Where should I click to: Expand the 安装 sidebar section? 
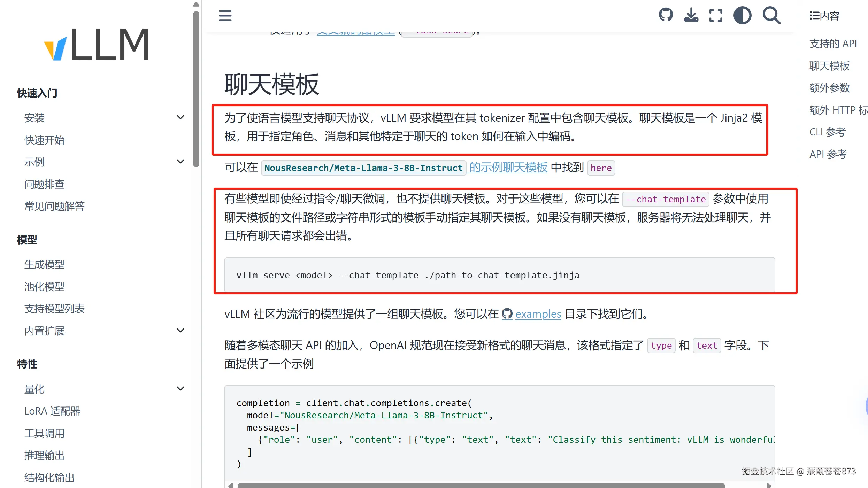[x=180, y=117]
